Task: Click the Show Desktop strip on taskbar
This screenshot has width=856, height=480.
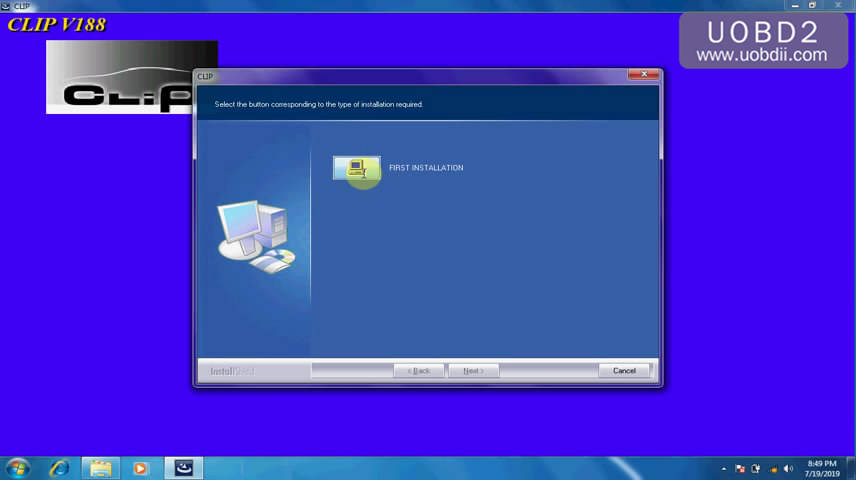Action: click(852, 468)
